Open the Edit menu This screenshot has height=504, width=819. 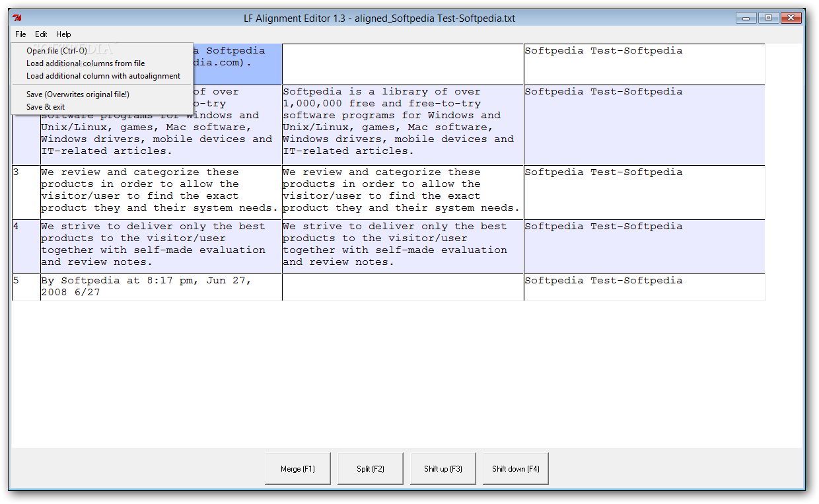coord(41,34)
